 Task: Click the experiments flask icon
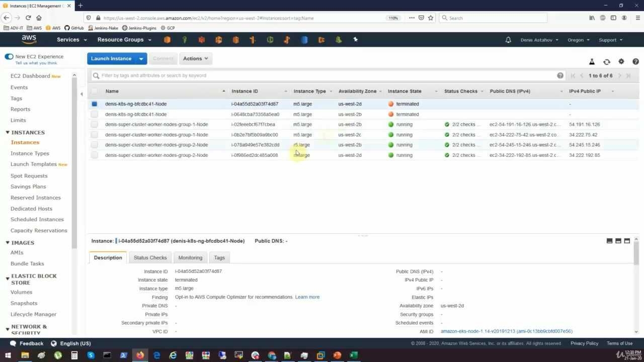click(x=592, y=62)
